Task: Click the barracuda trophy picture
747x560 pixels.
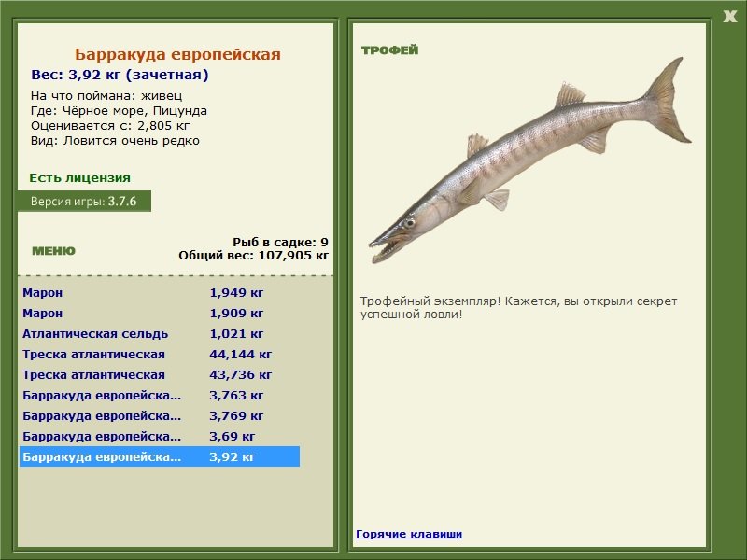Action: (x=529, y=161)
